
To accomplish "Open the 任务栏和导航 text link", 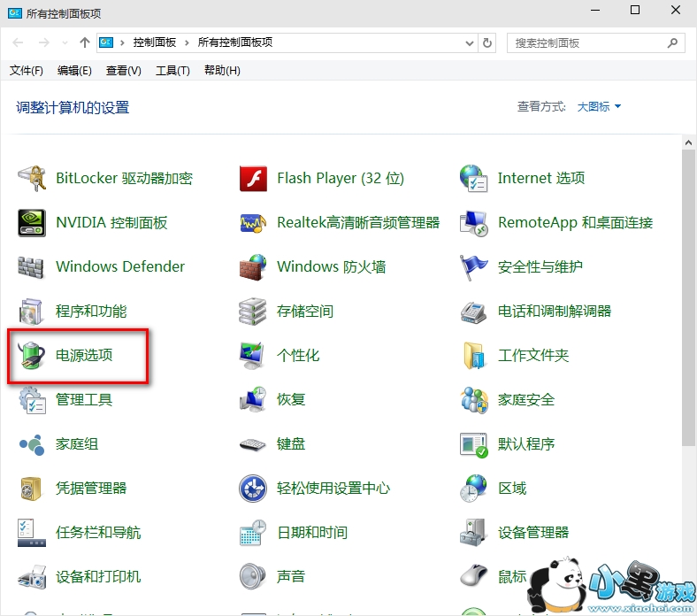I will click(98, 533).
